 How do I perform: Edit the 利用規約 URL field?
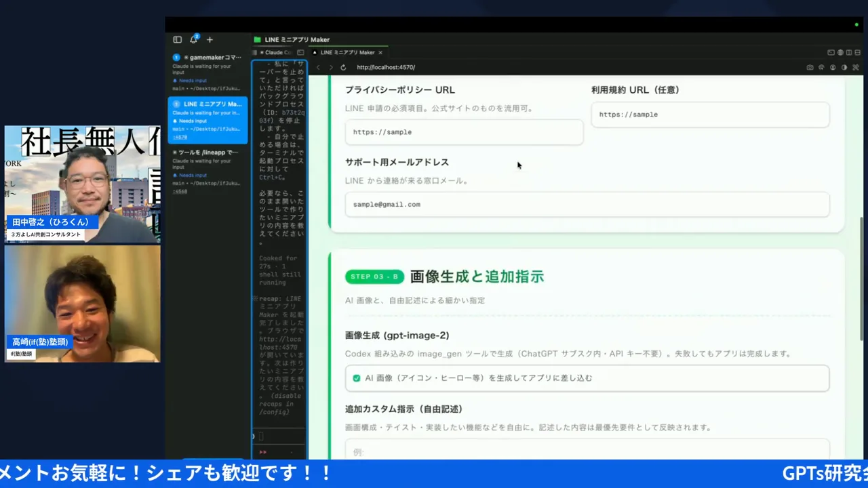[x=710, y=115]
